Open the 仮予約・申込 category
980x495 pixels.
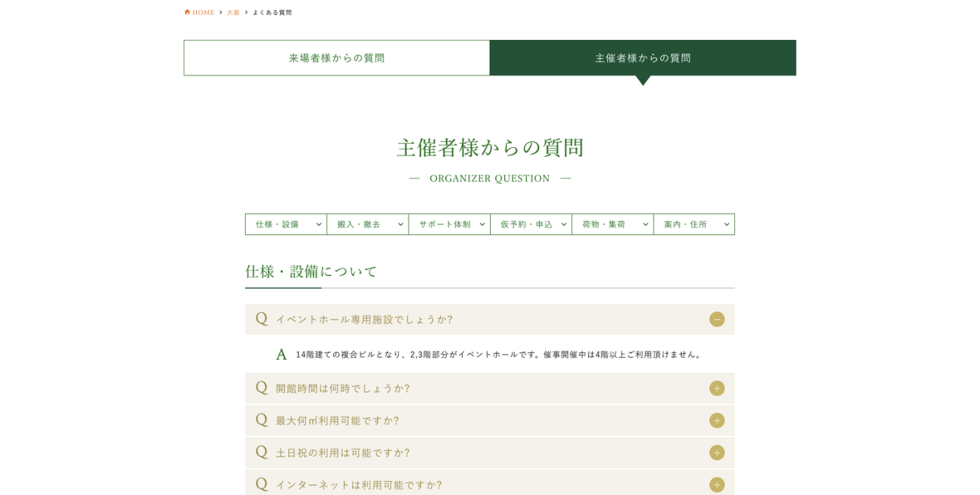tap(531, 224)
